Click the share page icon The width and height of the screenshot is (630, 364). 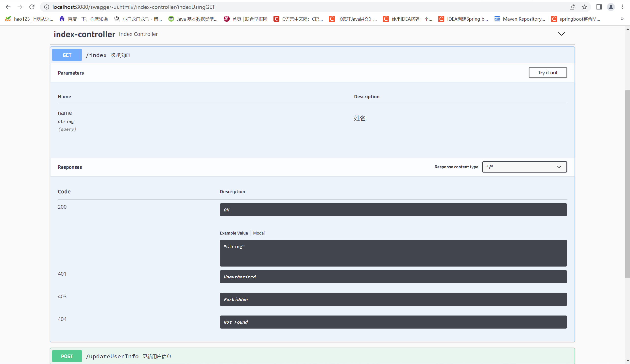[x=572, y=7]
